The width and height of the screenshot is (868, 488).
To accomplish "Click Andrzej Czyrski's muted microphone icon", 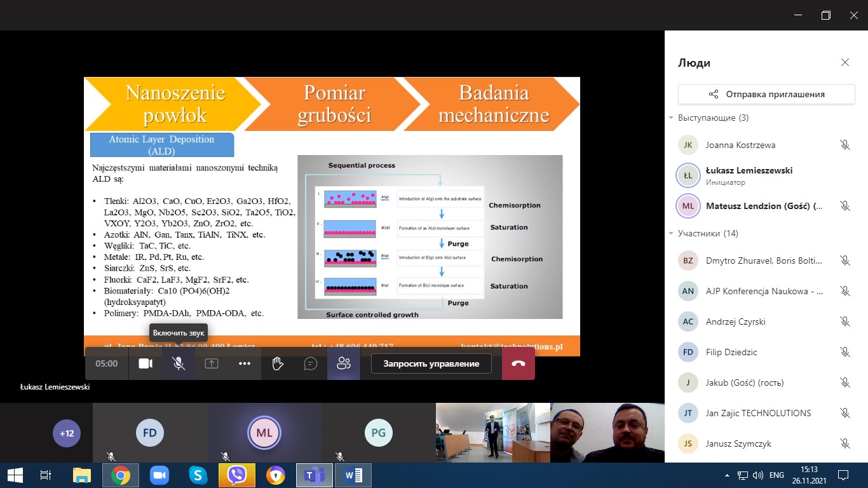I will 845,322.
